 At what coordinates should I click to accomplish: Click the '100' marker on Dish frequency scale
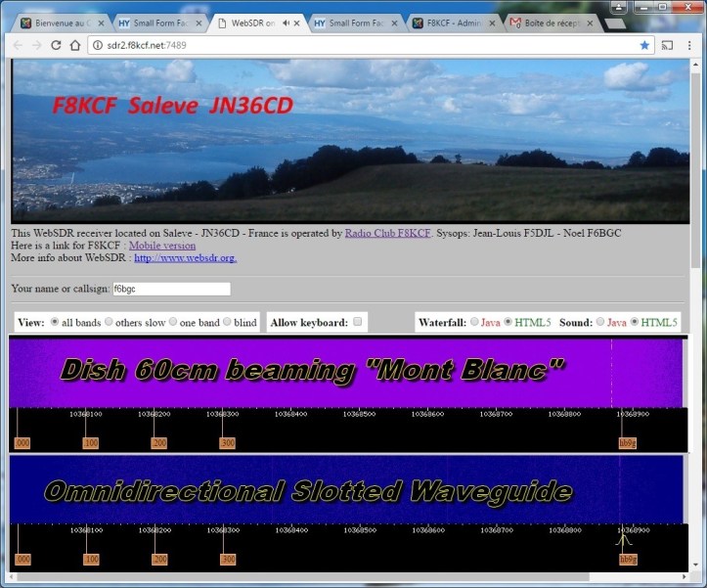pos(91,443)
